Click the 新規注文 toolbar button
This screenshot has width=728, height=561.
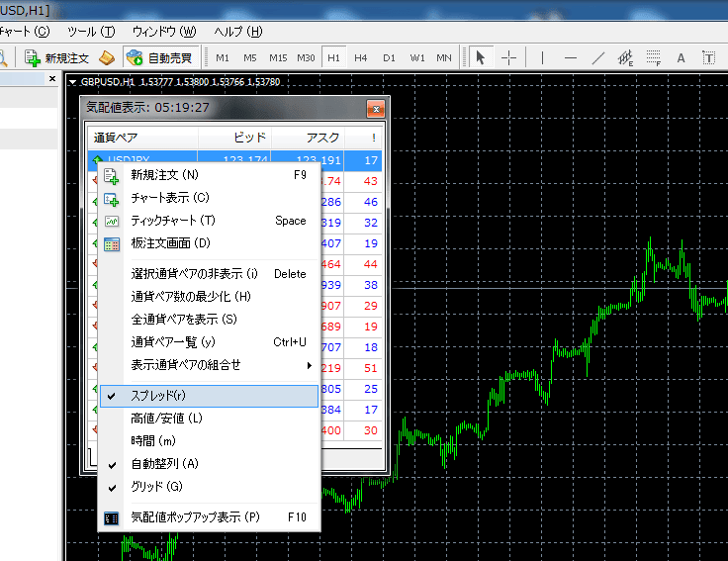(56, 58)
